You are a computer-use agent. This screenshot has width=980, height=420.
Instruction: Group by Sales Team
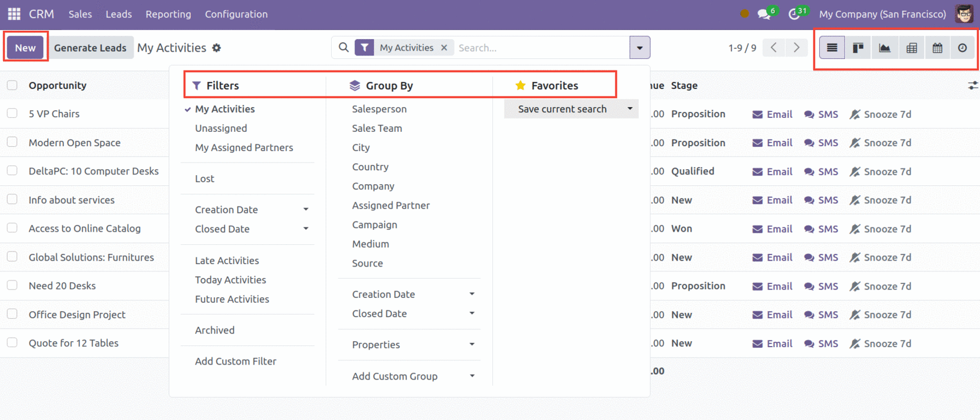tap(377, 128)
